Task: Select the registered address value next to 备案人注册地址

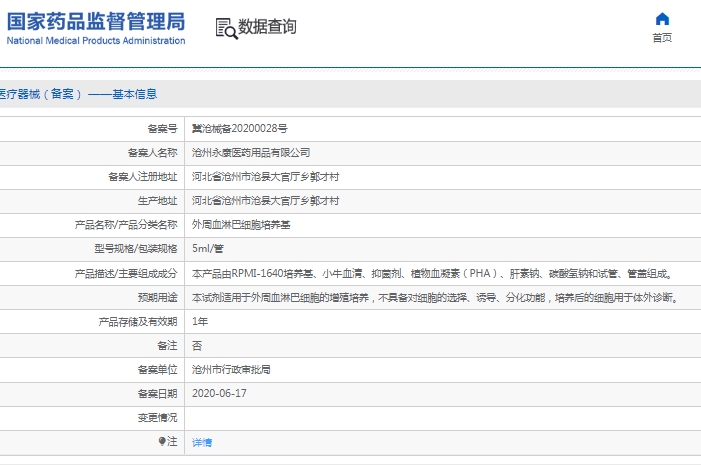Action: (266, 177)
